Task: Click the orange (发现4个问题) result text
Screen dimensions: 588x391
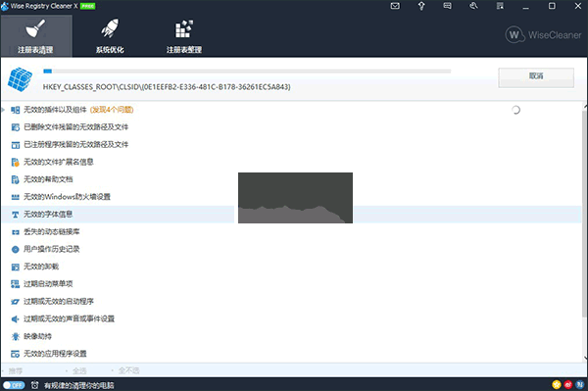Action: (112, 110)
